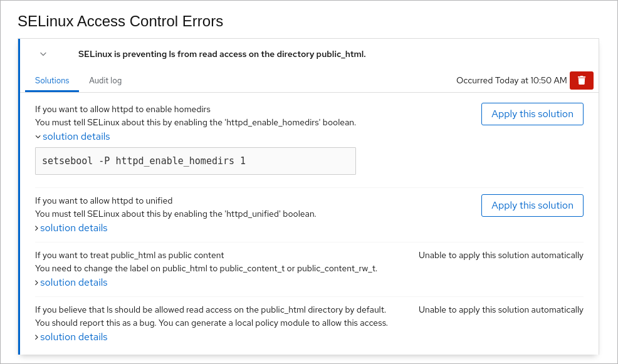This screenshot has width=618, height=364.
Task: Click the SELinux Access Control Errors heading
Action: pos(120,21)
